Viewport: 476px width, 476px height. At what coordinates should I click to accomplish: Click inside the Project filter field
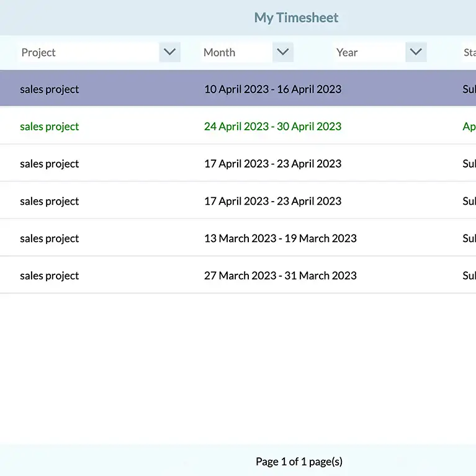88,53
